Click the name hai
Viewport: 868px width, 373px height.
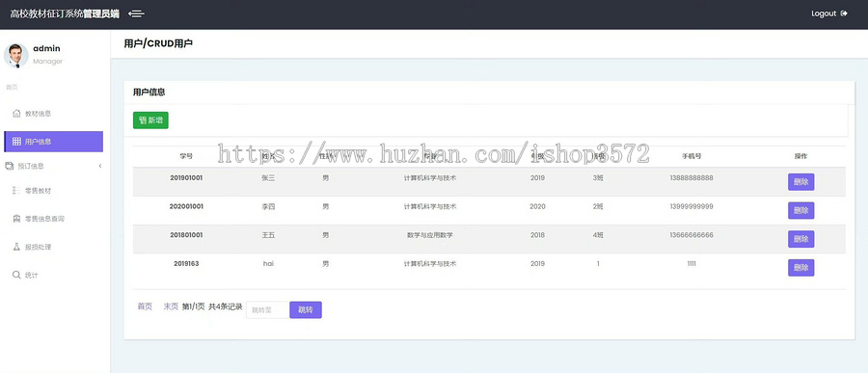tap(268, 264)
